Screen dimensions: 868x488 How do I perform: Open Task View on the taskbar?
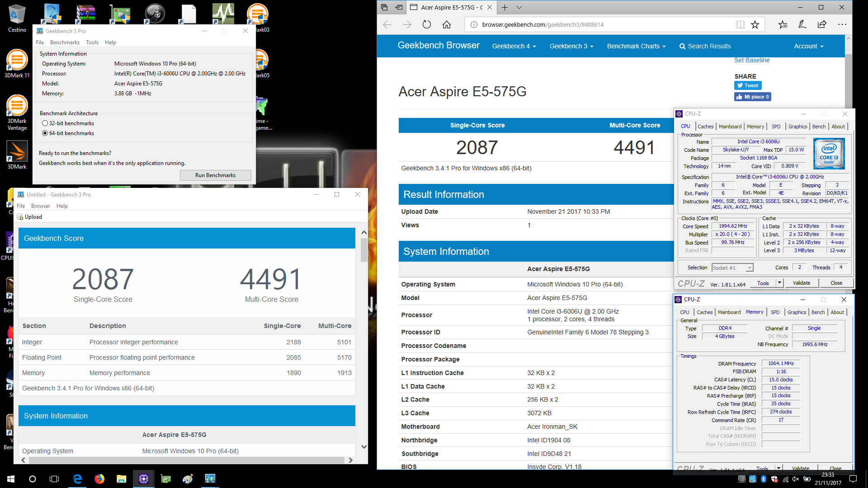(54, 479)
